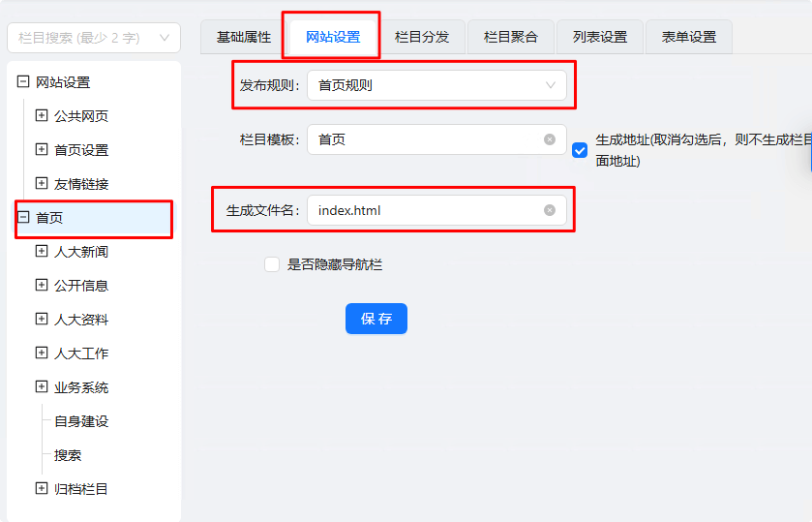Collapse the 网站设置 tree node
The width and height of the screenshot is (812, 522).
click(x=23, y=82)
